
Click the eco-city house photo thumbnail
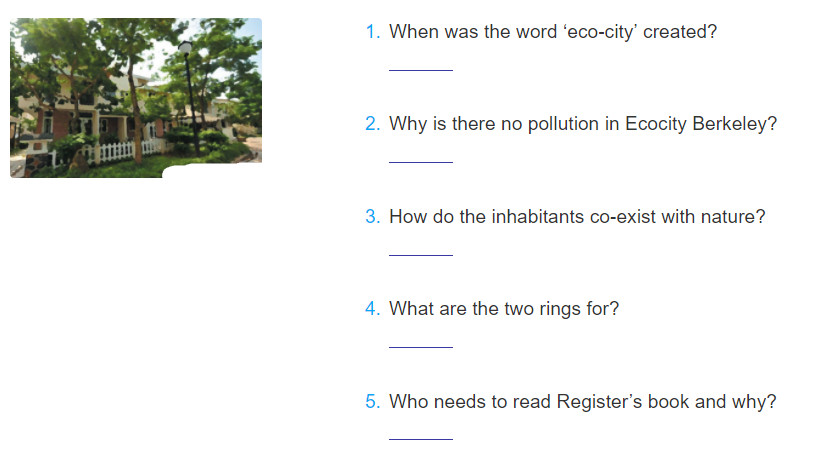[x=136, y=98]
